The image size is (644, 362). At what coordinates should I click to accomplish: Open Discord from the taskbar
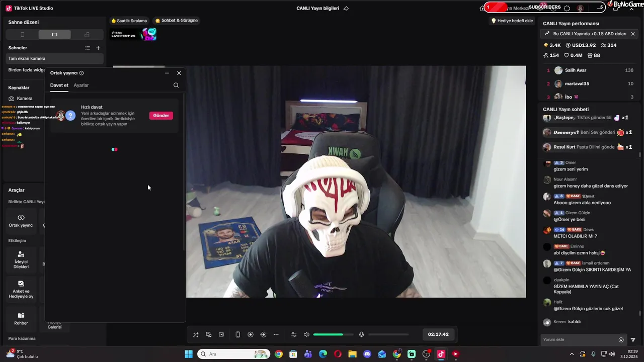[367, 354]
